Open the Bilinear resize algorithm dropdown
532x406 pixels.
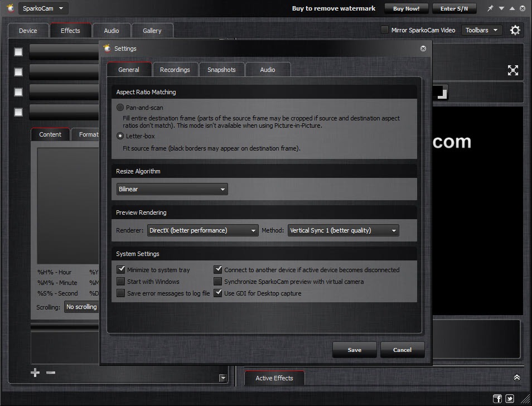[172, 189]
